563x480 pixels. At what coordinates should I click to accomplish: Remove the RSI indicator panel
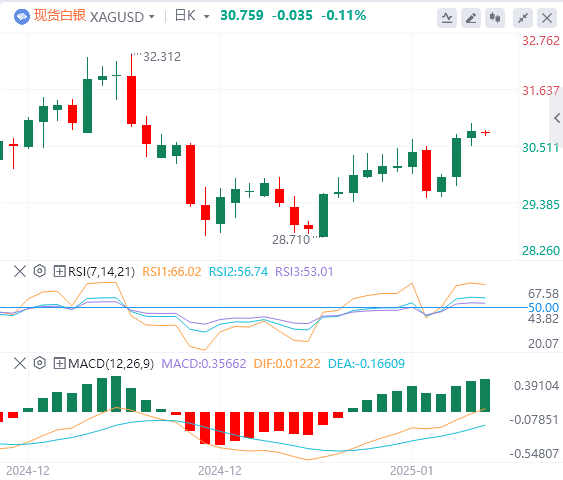coord(20,271)
